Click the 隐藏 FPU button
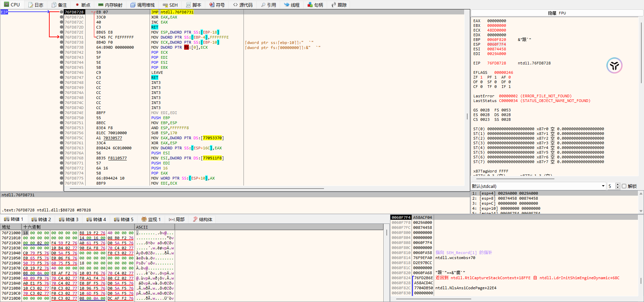Image resolution: width=644 pixels, height=302 pixels. [557, 13]
